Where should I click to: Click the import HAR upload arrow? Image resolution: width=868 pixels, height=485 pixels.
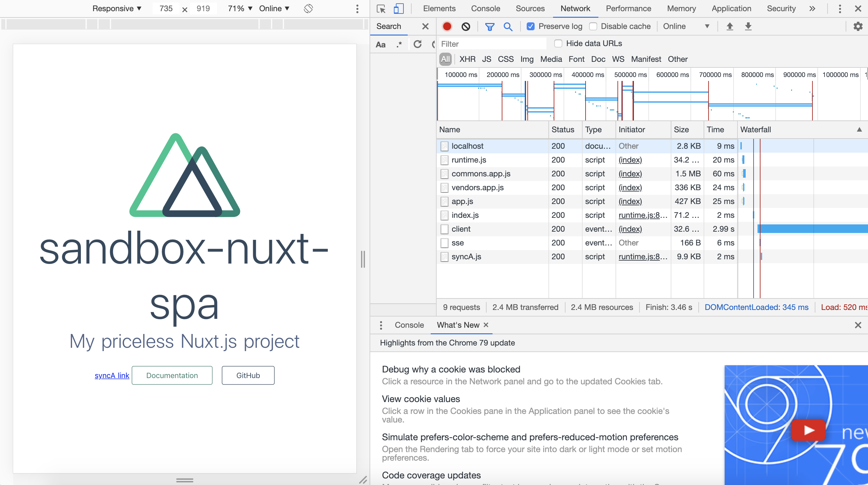click(730, 26)
